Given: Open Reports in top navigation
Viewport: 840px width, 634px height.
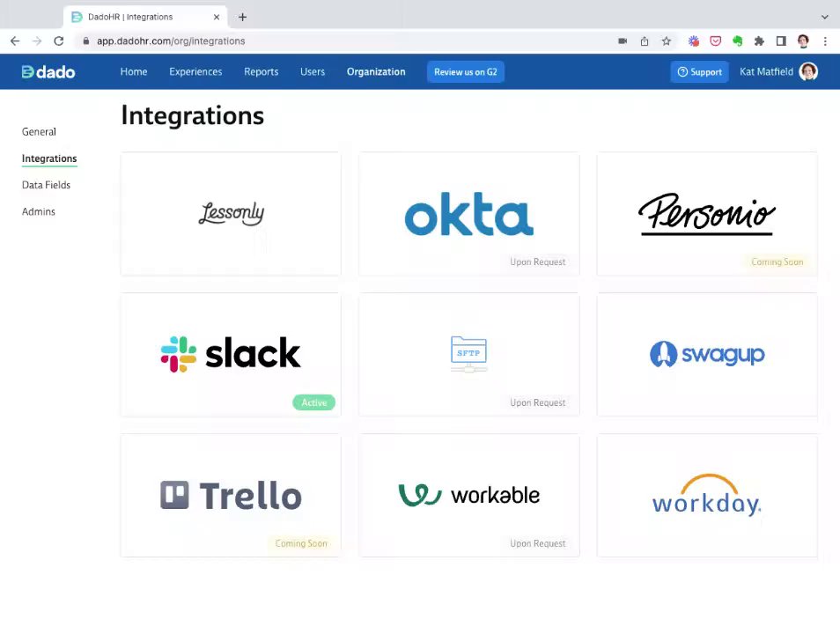Looking at the screenshot, I should click(261, 72).
